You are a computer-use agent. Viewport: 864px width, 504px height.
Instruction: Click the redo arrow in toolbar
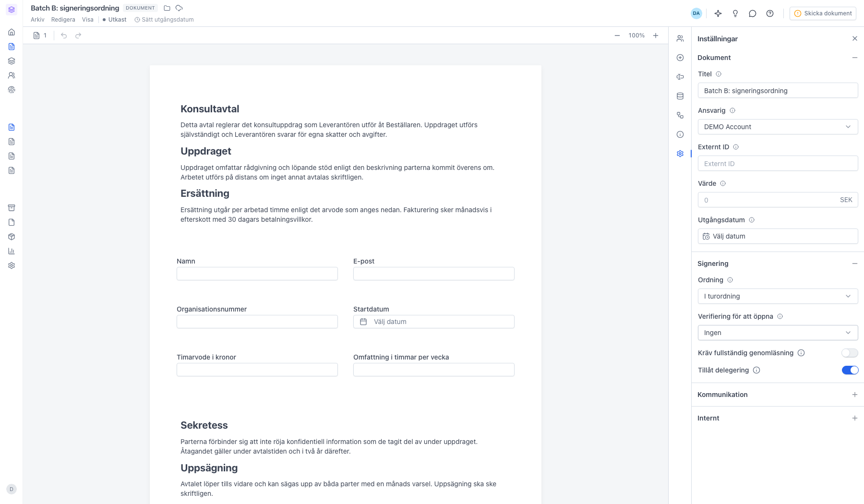tap(78, 36)
